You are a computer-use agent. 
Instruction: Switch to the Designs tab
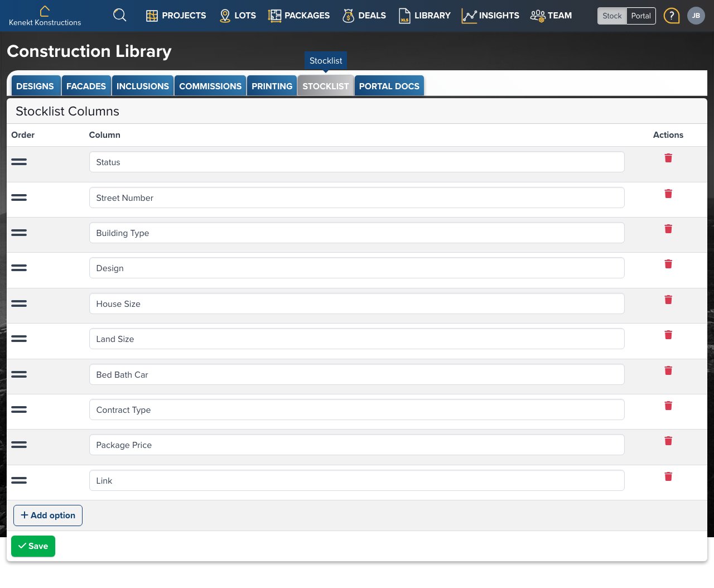(x=35, y=86)
